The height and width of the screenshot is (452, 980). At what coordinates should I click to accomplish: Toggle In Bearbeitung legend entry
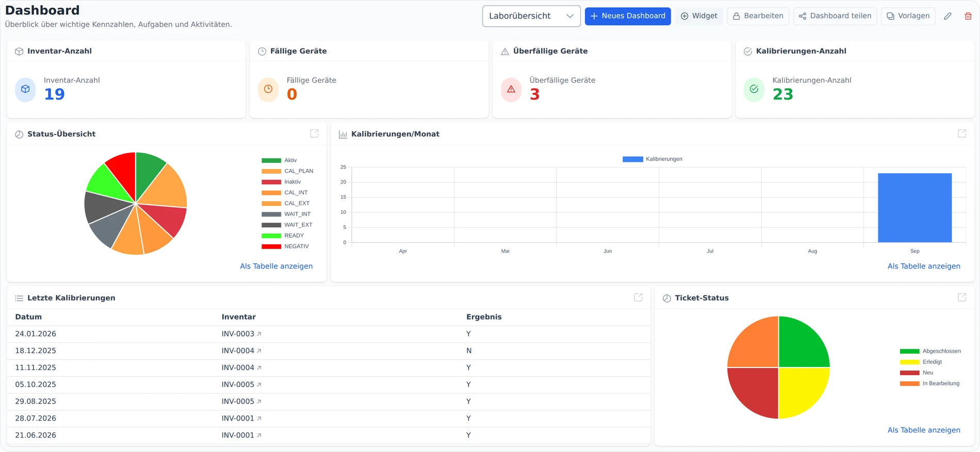929,384
